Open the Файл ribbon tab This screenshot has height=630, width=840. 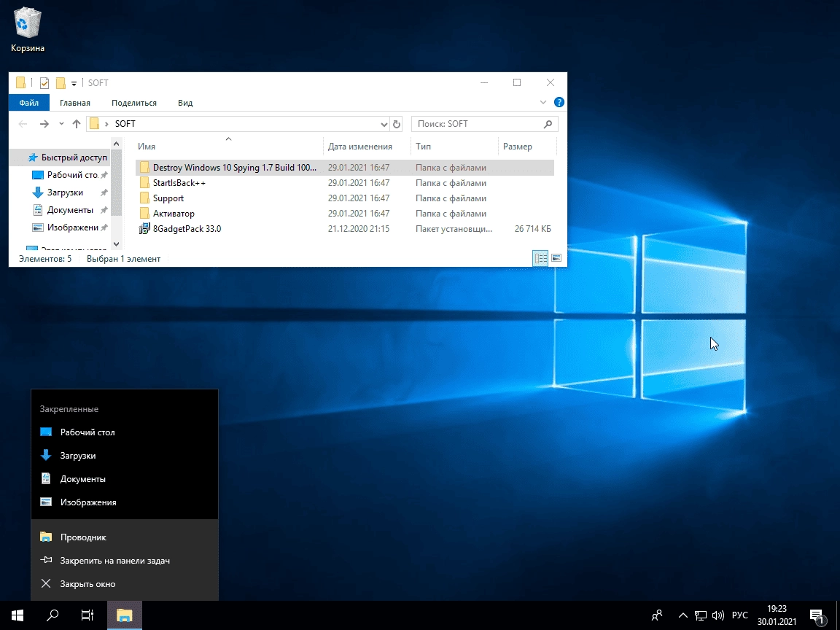(29, 102)
